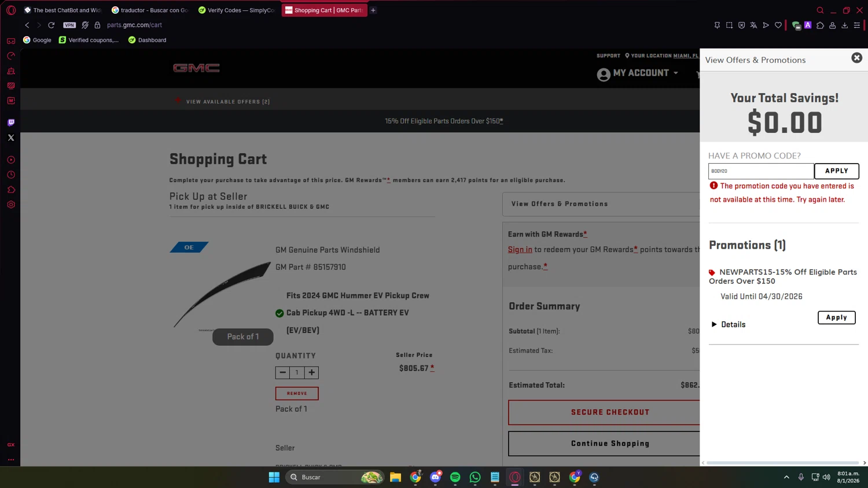Click the GMC logo
The height and width of the screenshot is (488, 868).
pos(196,68)
